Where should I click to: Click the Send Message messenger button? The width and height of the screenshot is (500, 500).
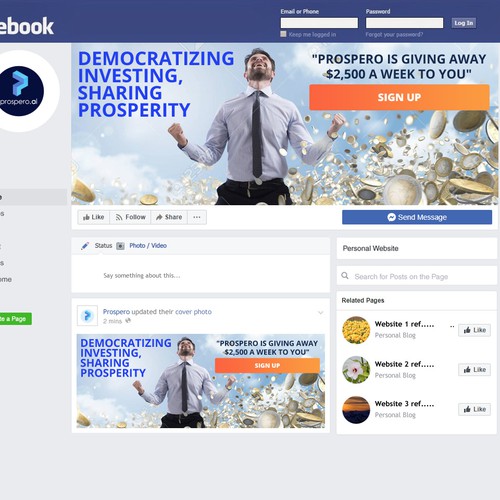point(417,217)
